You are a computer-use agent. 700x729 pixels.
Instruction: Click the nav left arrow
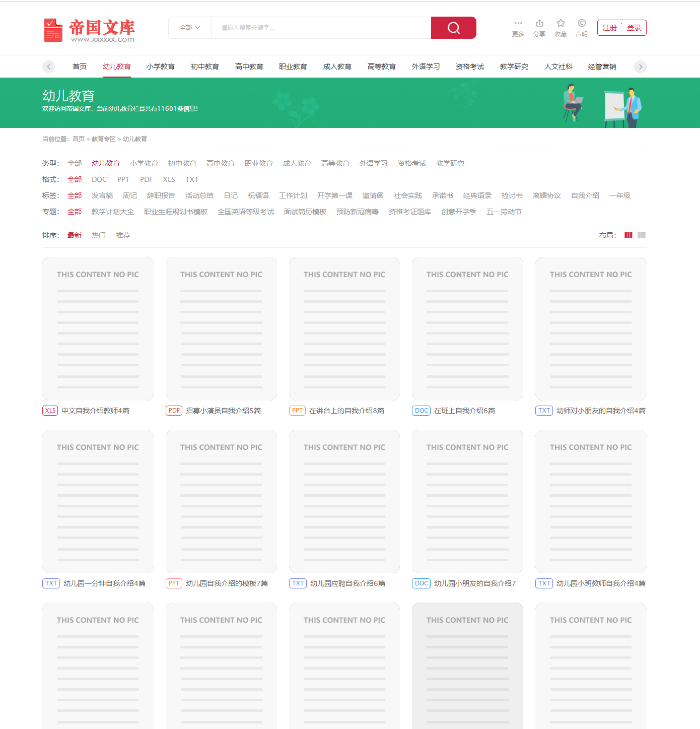pyautogui.click(x=49, y=67)
